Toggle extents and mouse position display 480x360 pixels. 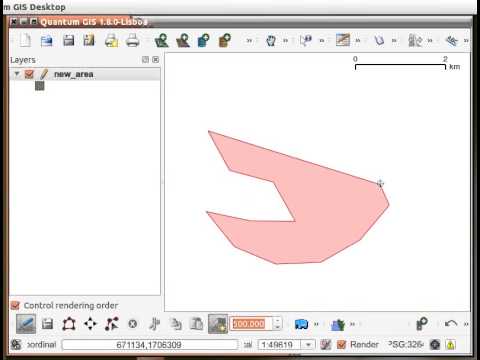(x=16, y=344)
